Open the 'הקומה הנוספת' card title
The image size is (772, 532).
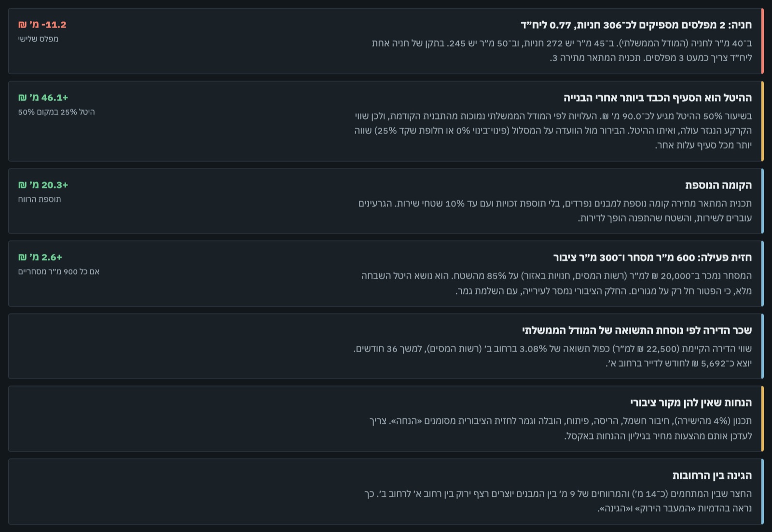[x=718, y=185]
